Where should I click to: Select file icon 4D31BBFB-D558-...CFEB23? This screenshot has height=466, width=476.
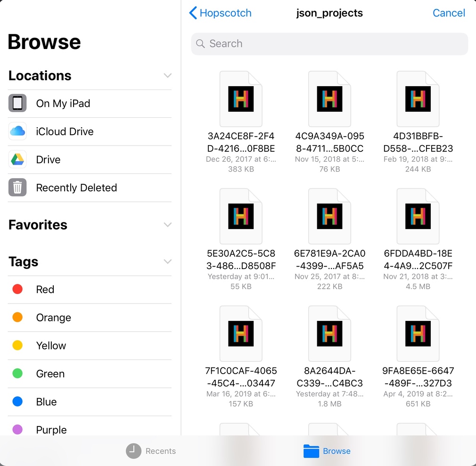click(x=418, y=98)
